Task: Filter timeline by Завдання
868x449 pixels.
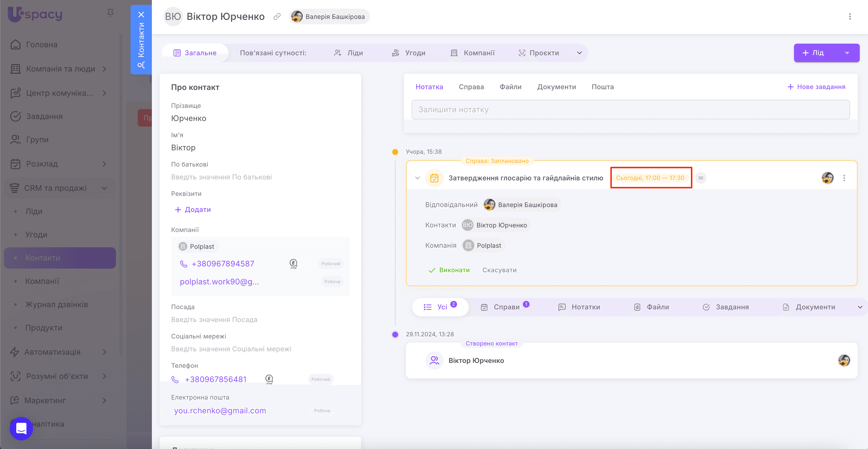Action: click(x=726, y=307)
